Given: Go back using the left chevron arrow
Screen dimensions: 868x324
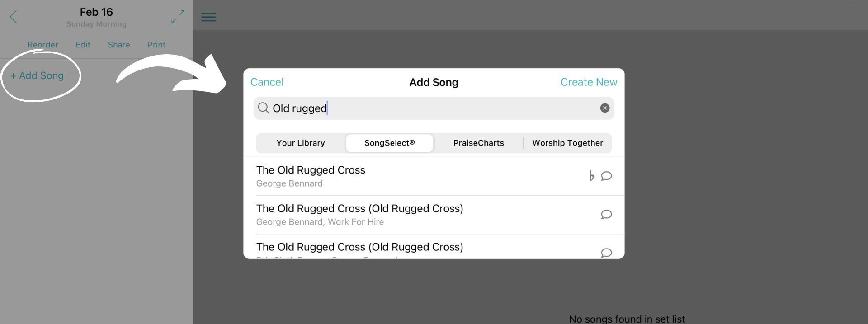Looking at the screenshot, I should (13, 17).
